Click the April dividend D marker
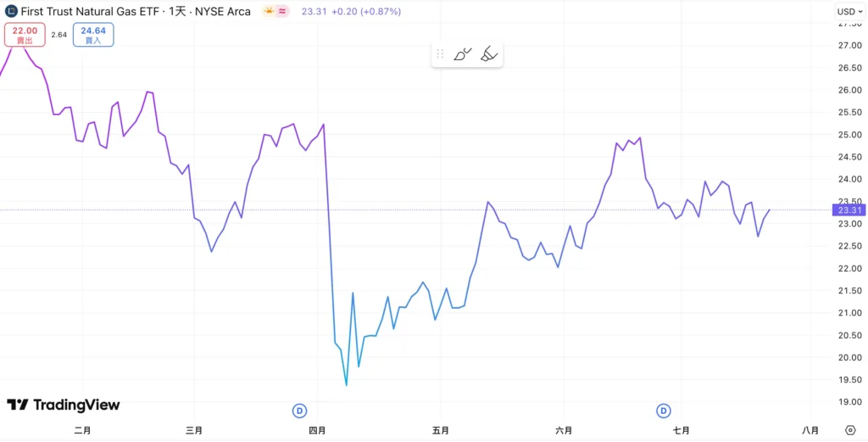 coord(299,411)
